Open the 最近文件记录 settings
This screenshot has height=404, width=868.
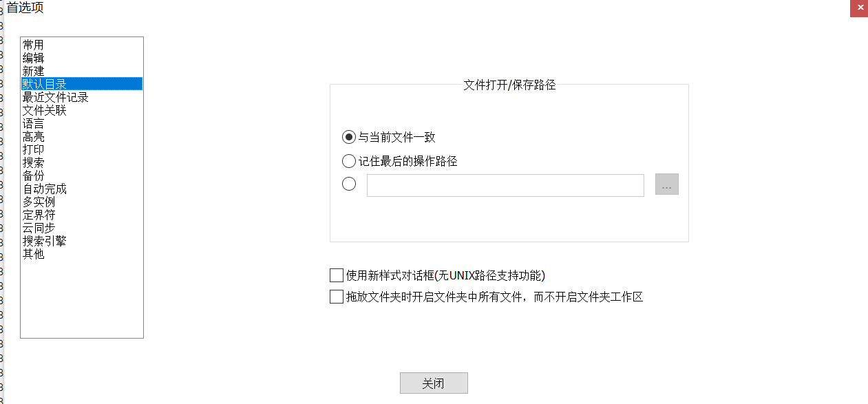point(55,97)
